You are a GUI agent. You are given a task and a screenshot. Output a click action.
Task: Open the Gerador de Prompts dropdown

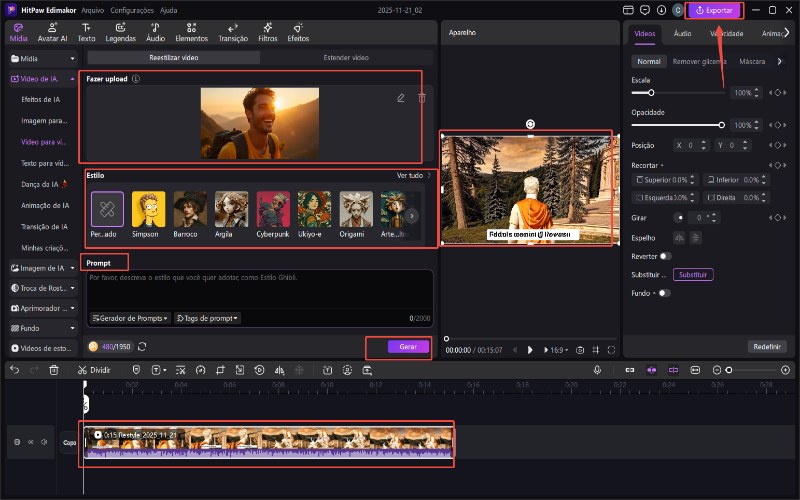pyautogui.click(x=130, y=318)
